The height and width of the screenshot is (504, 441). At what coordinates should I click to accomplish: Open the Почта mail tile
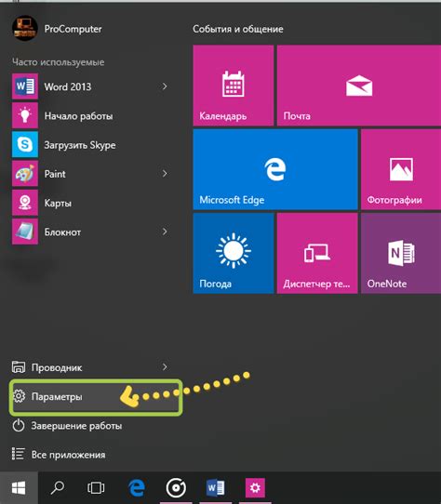pyautogui.click(x=359, y=86)
